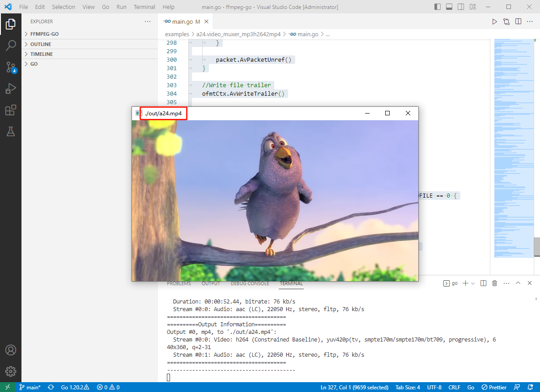Open the Run and Debug view
Screen dimensions: 540x392
point(11,89)
